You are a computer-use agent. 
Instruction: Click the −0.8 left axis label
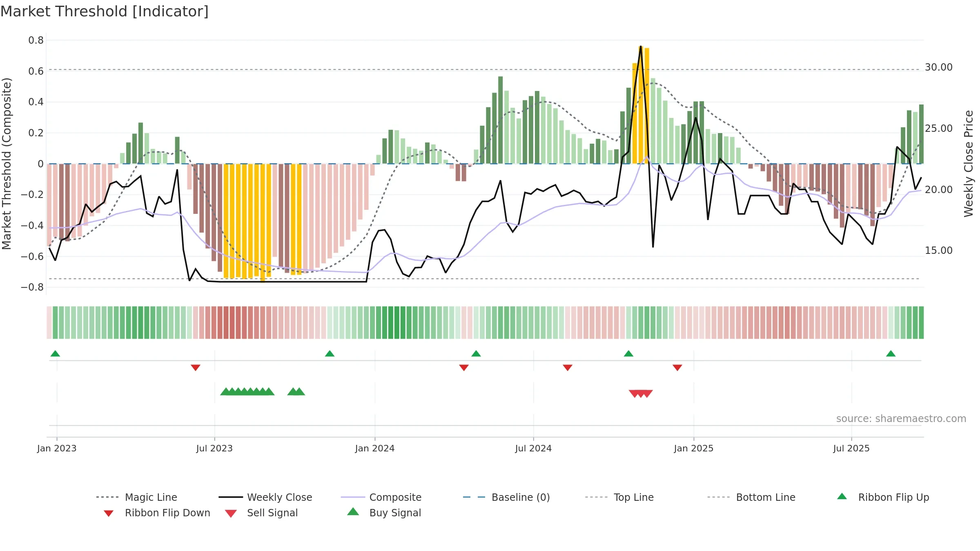[32, 287]
